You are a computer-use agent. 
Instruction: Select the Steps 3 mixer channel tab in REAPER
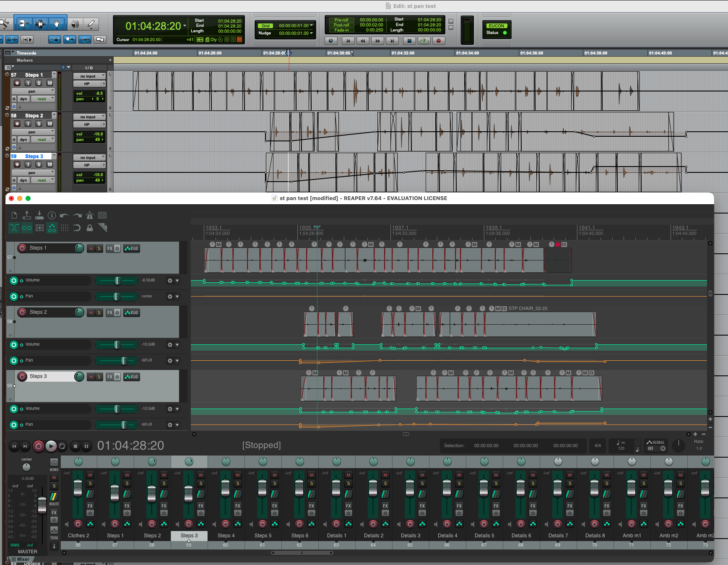click(189, 536)
